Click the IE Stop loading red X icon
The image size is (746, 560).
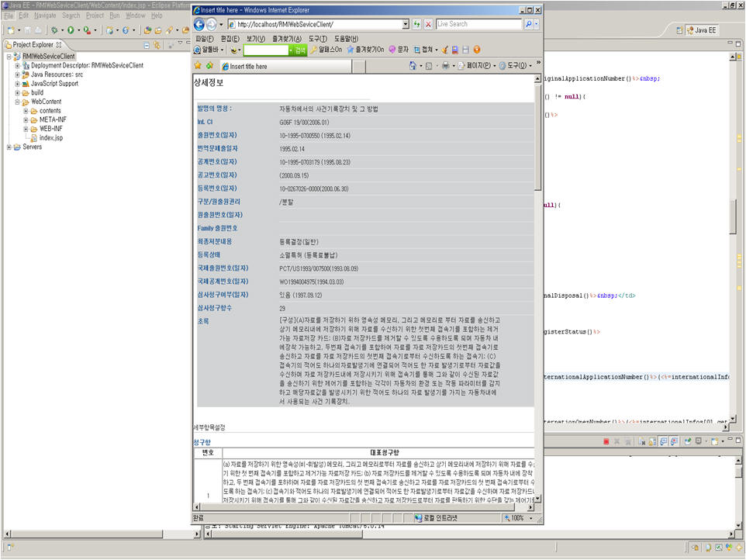(x=428, y=24)
